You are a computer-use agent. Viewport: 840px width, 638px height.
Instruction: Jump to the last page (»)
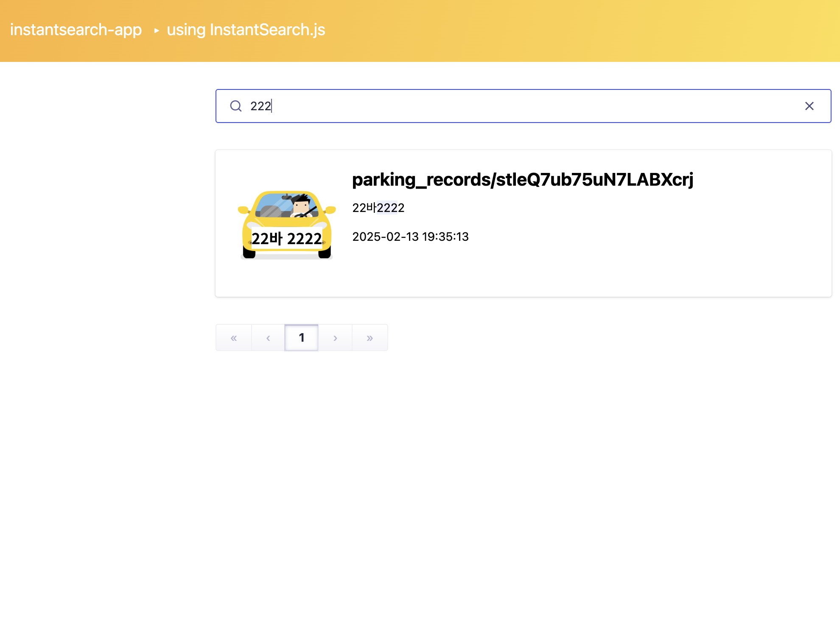(x=370, y=338)
